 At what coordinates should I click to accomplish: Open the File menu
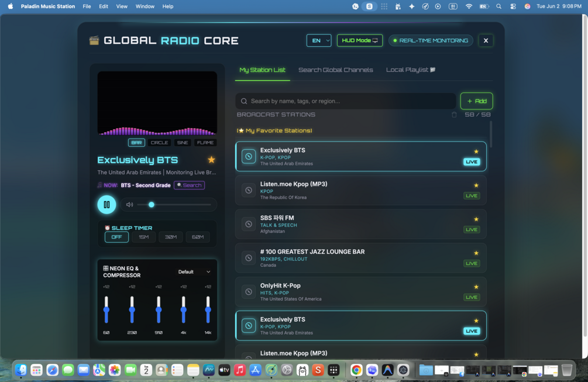point(87,6)
